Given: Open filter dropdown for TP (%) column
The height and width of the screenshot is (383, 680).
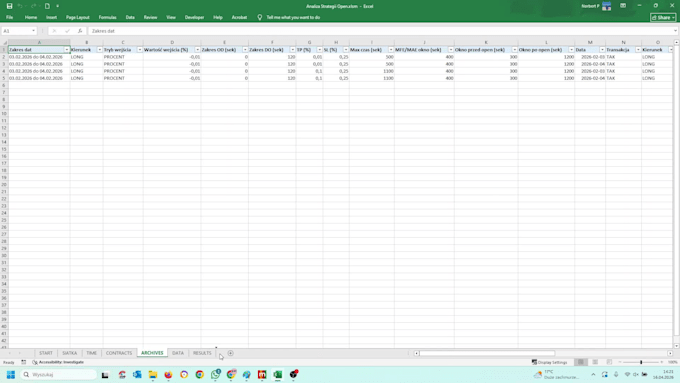Looking at the screenshot, I should [x=319, y=50].
